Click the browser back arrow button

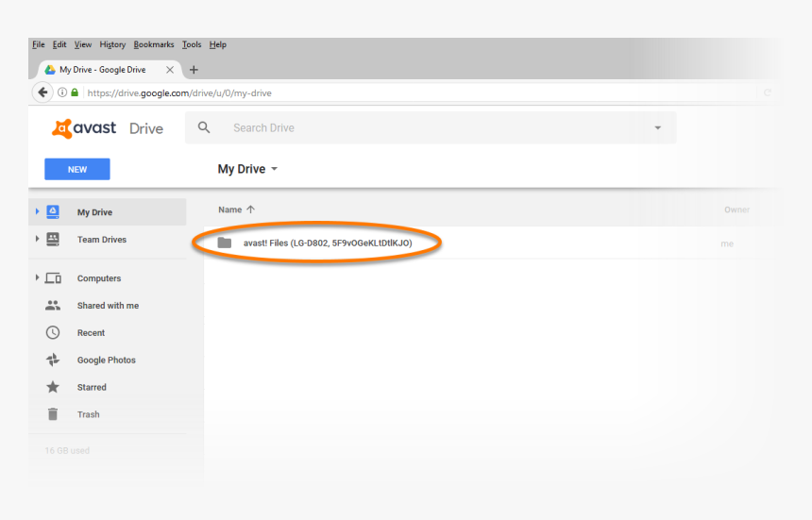click(43, 92)
